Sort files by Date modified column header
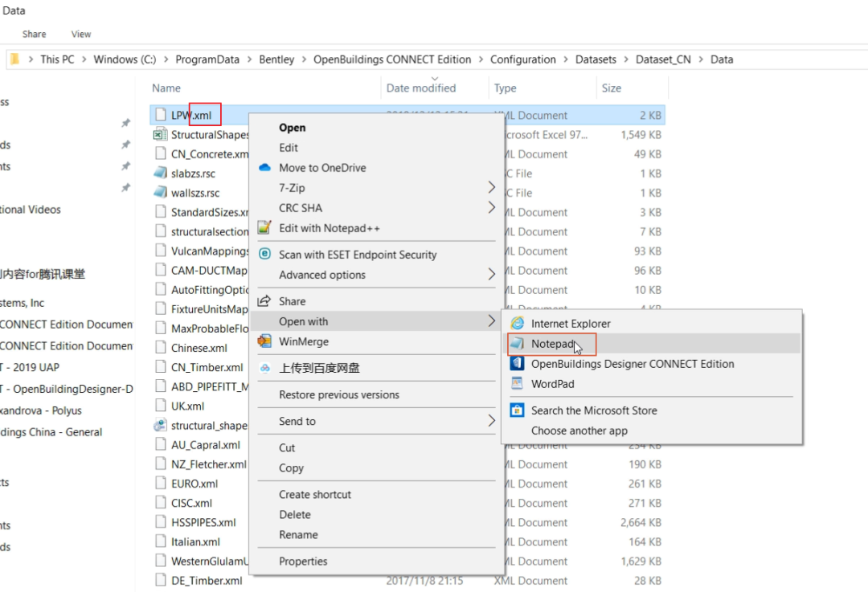Screen dimensions: 868x592 420,88
